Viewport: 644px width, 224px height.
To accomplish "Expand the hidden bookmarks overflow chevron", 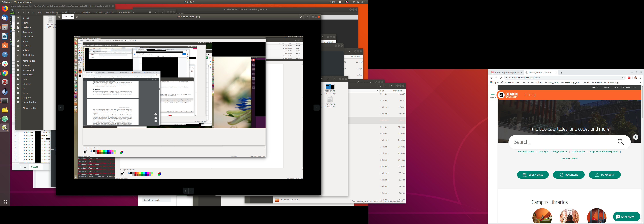I will [x=640, y=82].
